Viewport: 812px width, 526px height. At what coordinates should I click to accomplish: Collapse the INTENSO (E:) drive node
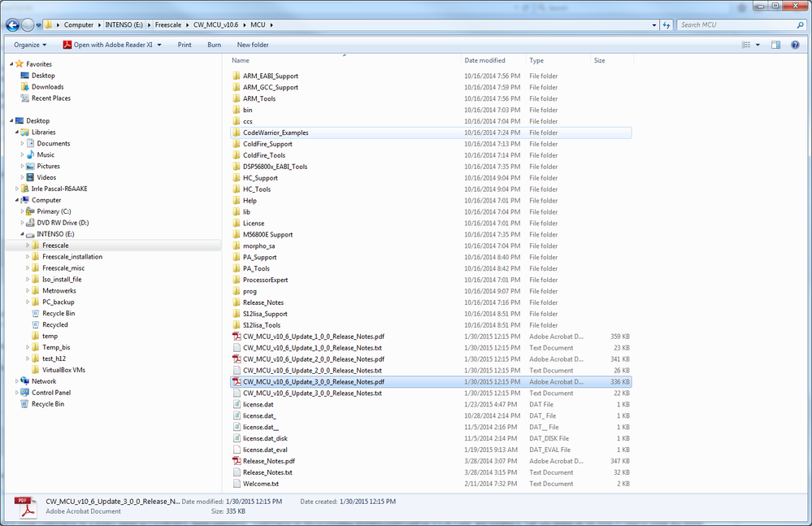22,234
